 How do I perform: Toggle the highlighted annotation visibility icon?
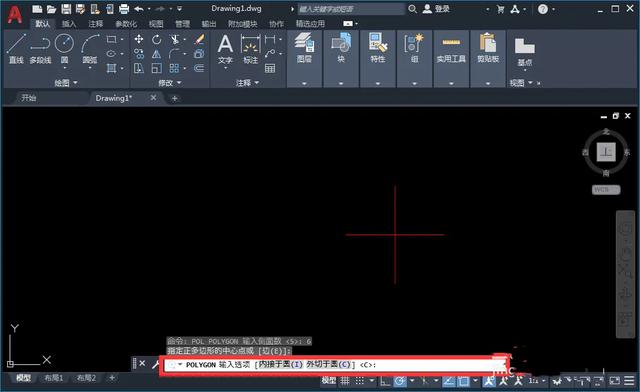pyautogui.click(x=489, y=381)
